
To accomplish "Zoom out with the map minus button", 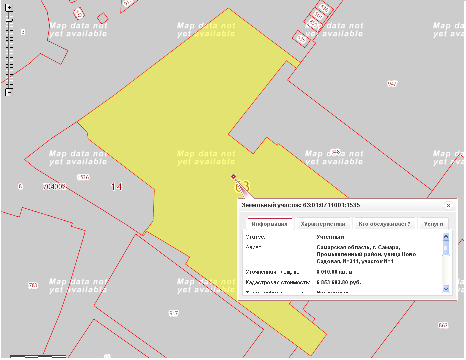I will coord(9,92).
